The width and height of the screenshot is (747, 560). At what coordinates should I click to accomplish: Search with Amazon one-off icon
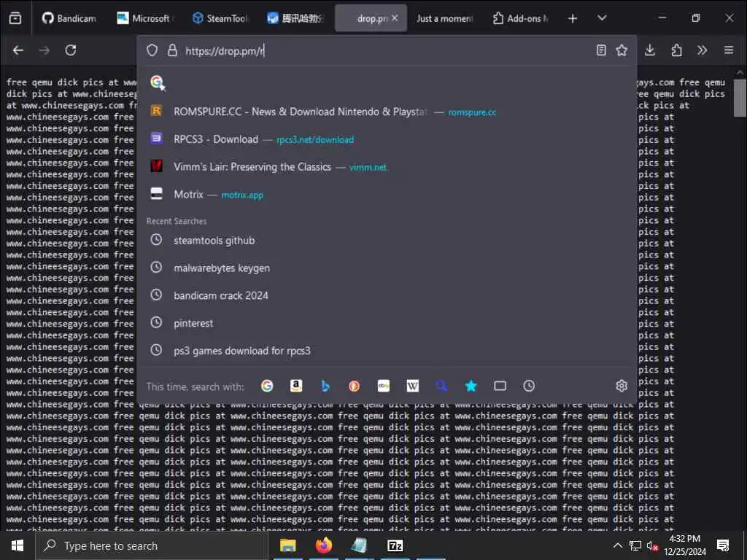click(x=296, y=386)
